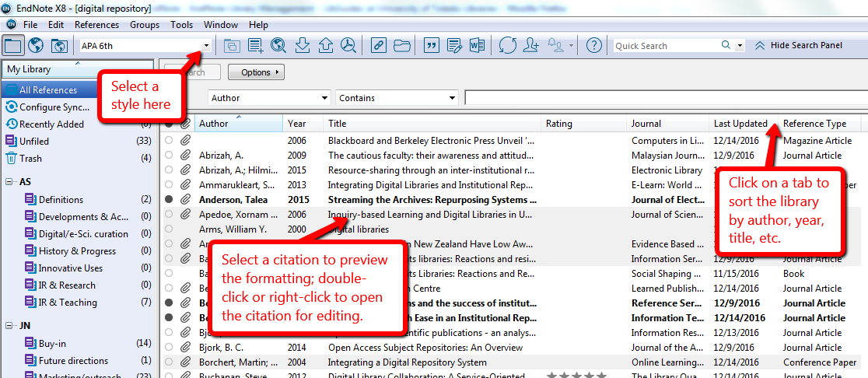Viewport: 868px width, 378px height.
Task: Switch to Online Search mode globe icon
Action: coord(36,45)
